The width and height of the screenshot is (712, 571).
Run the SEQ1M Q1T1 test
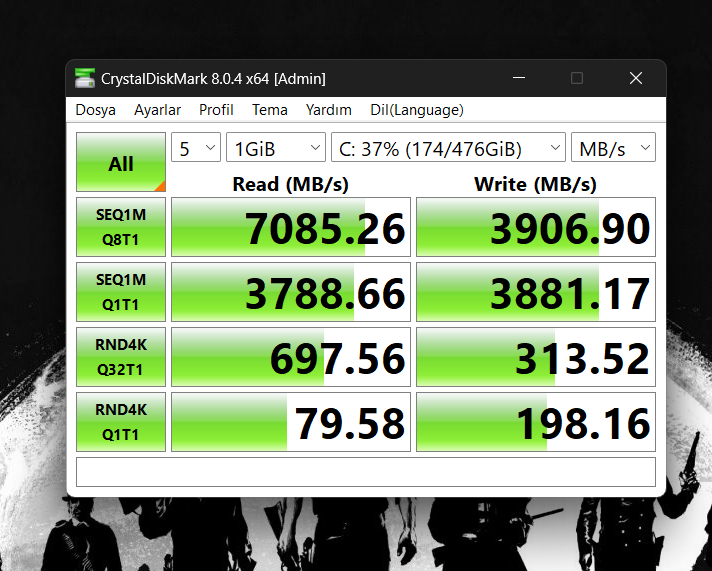pyautogui.click(x=121, y=292)
